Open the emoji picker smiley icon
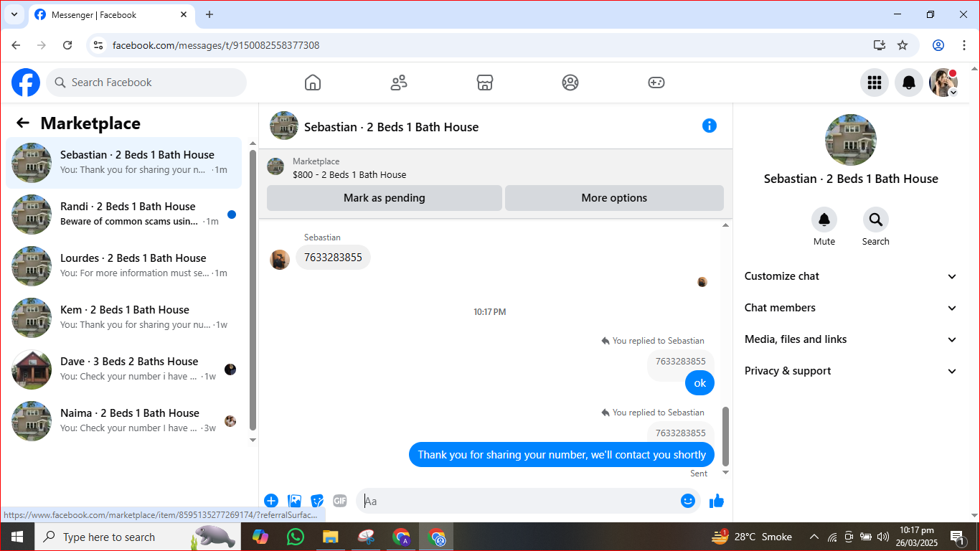980x551 pixels. coord(688,501)
